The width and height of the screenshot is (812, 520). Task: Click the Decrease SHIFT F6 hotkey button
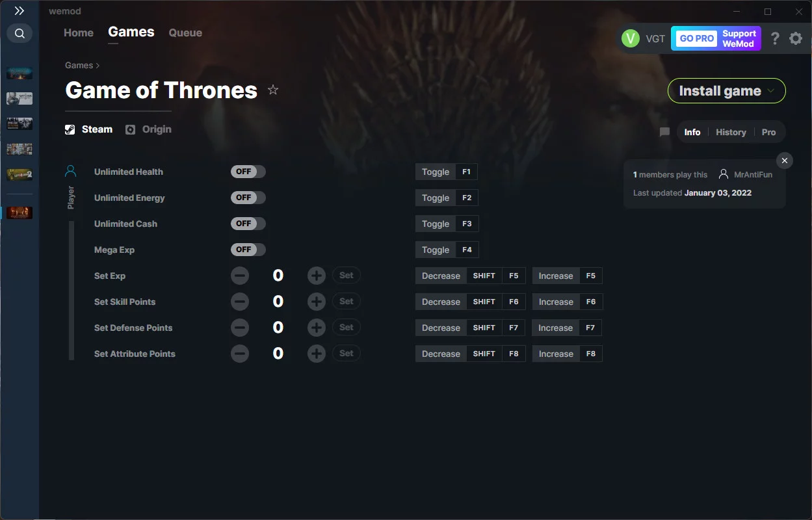point(471,302)
